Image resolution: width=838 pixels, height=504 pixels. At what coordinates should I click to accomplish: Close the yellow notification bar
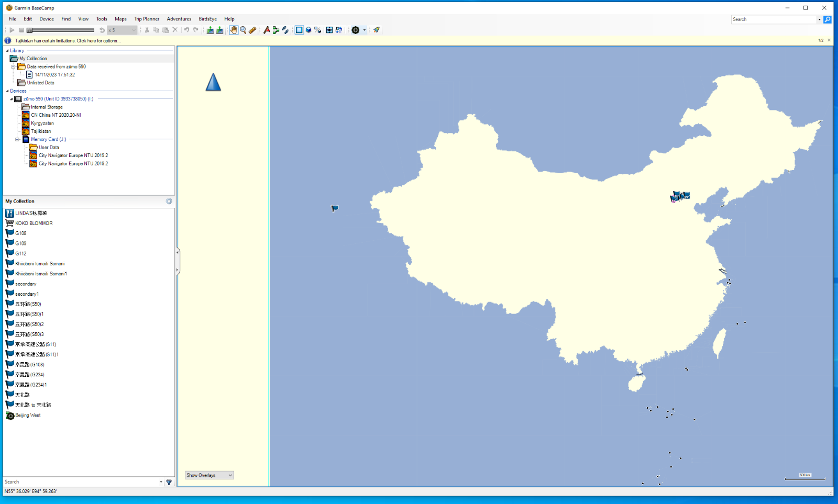click(x=829, y=40)
